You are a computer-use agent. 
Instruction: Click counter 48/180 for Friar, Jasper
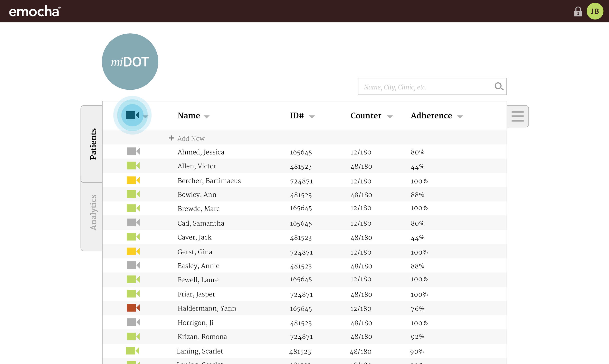[x=361, y=295]
